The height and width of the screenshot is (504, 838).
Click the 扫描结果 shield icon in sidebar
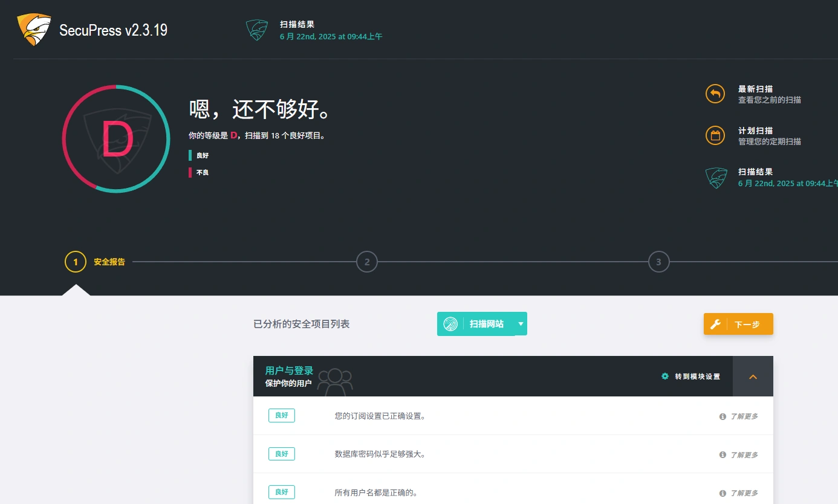716,177
